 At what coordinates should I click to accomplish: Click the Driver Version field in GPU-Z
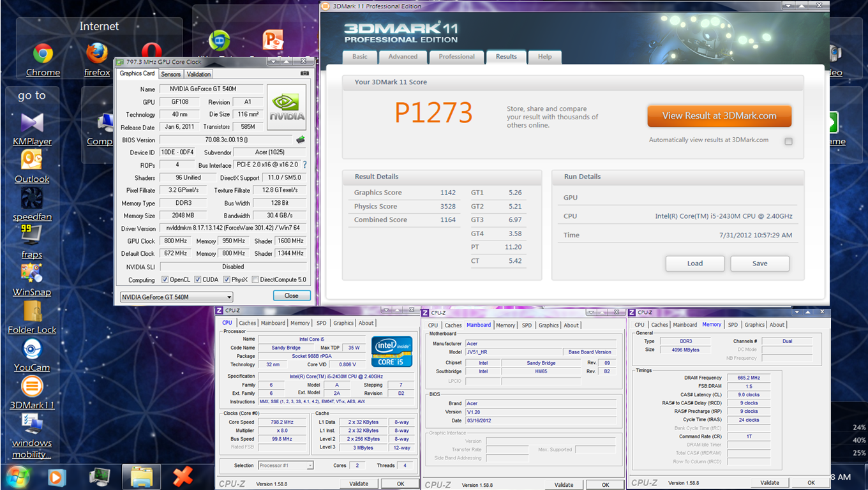233,228
